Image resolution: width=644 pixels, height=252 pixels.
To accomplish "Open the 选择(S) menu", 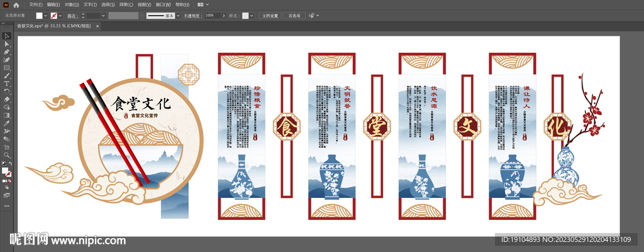I will coord(108,4).
